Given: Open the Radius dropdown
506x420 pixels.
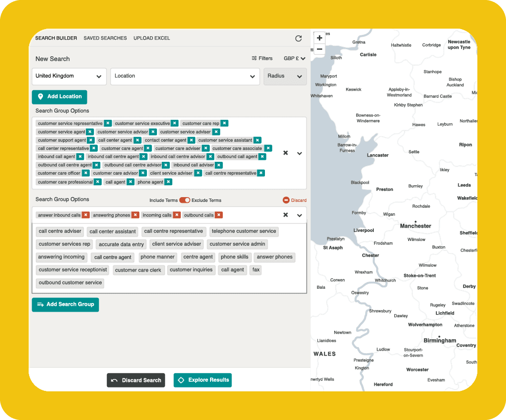Looking at the screenshot, I should (x=285, y=76).
